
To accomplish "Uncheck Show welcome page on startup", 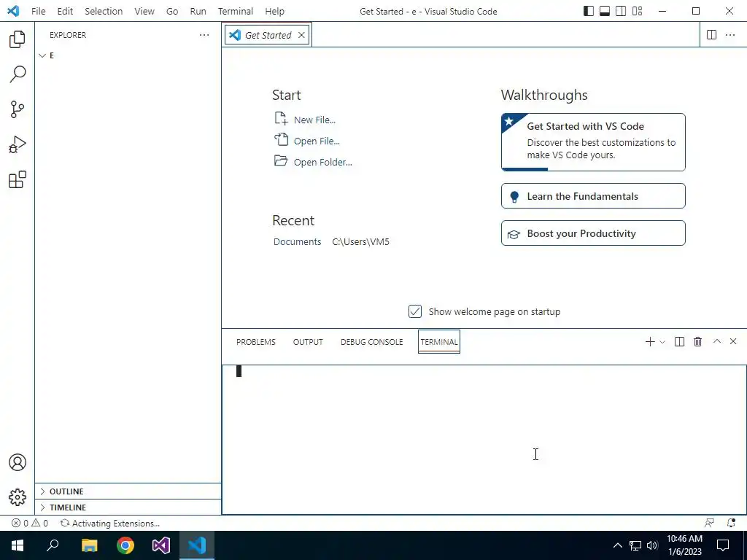I will click(x=415, y=311).
